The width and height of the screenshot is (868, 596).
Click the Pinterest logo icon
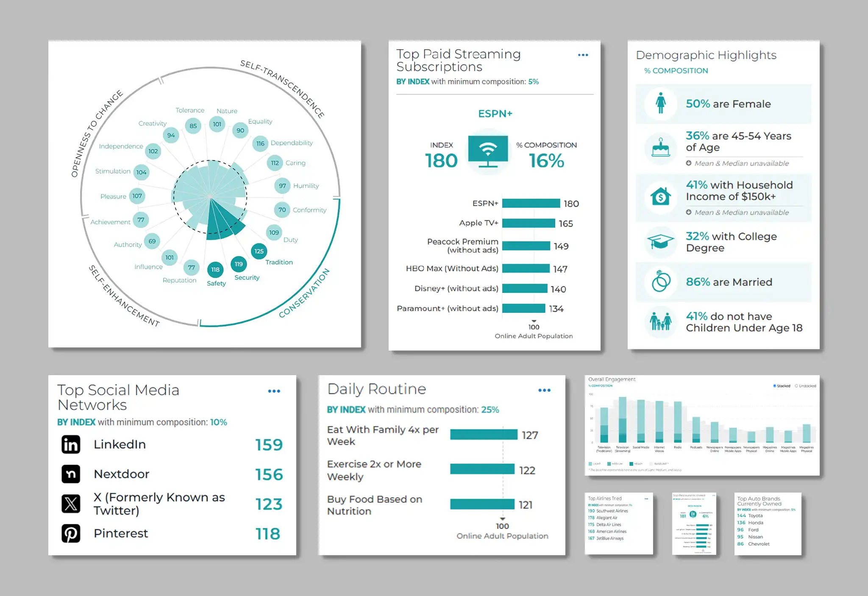71,533
